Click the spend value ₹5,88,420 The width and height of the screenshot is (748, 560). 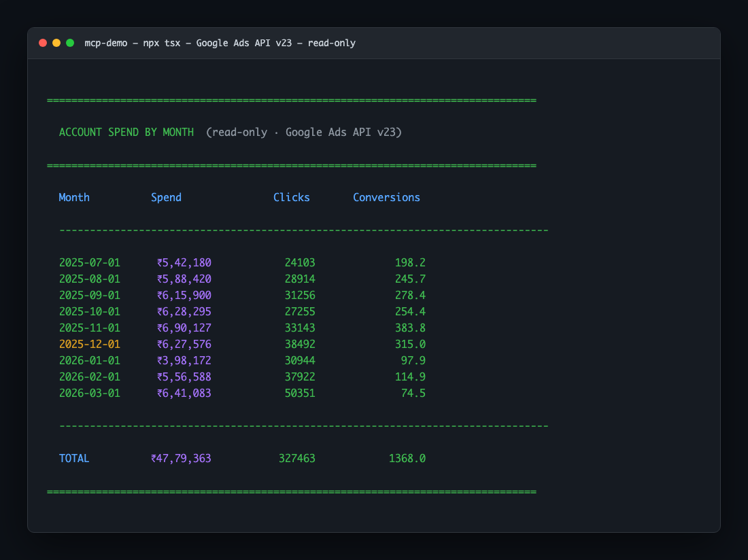[184, 279]
